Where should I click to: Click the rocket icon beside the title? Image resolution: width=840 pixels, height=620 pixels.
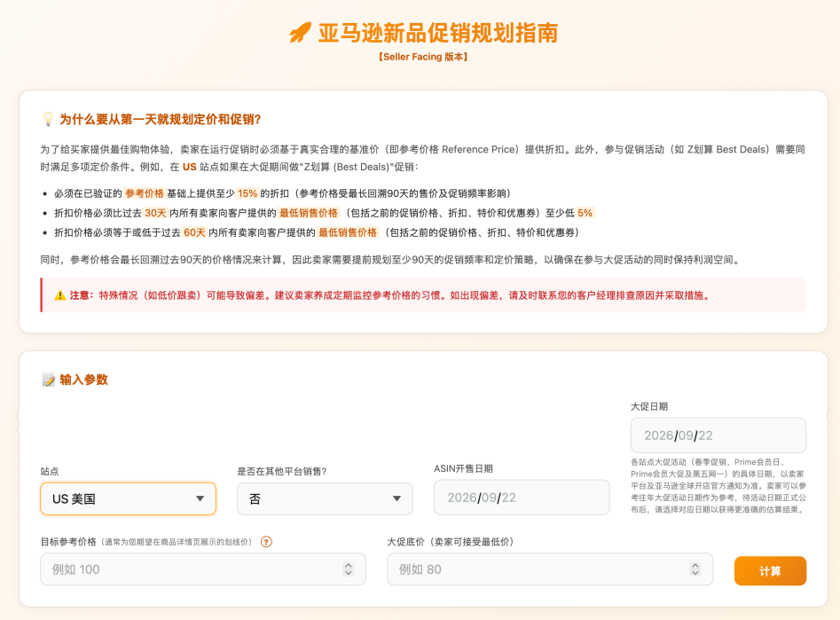tap(300, 33)
